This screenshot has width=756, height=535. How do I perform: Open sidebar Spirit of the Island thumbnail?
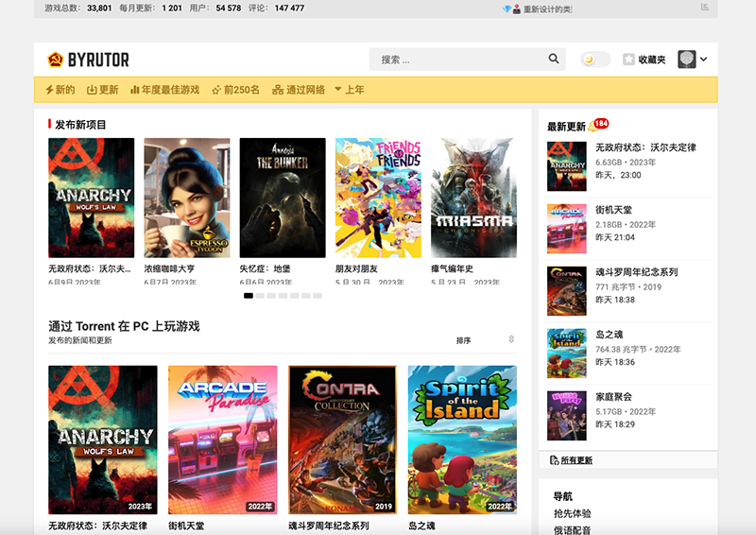click(x=567, y=354)
